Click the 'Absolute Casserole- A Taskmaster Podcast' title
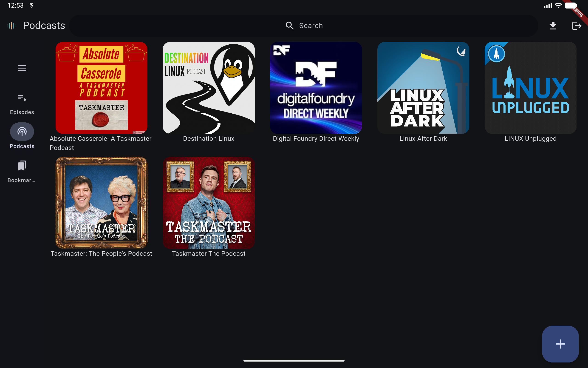Screen dimensions: 588x368 click(101, 143)
